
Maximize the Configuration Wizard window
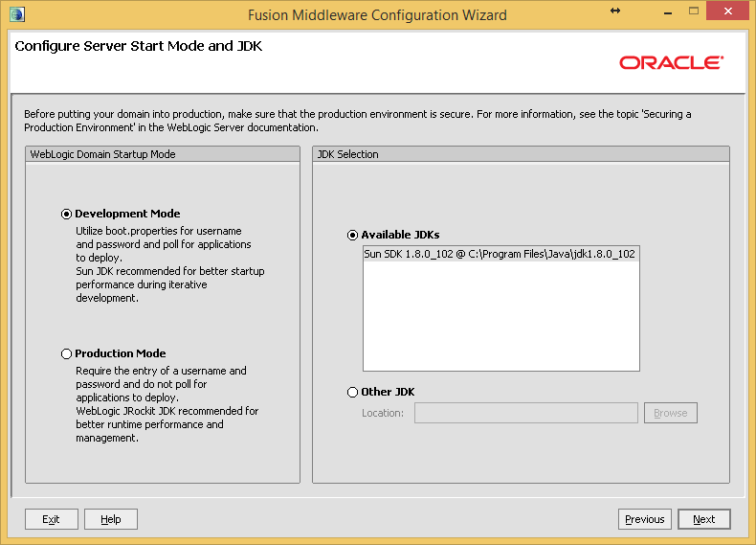[694, 11]
